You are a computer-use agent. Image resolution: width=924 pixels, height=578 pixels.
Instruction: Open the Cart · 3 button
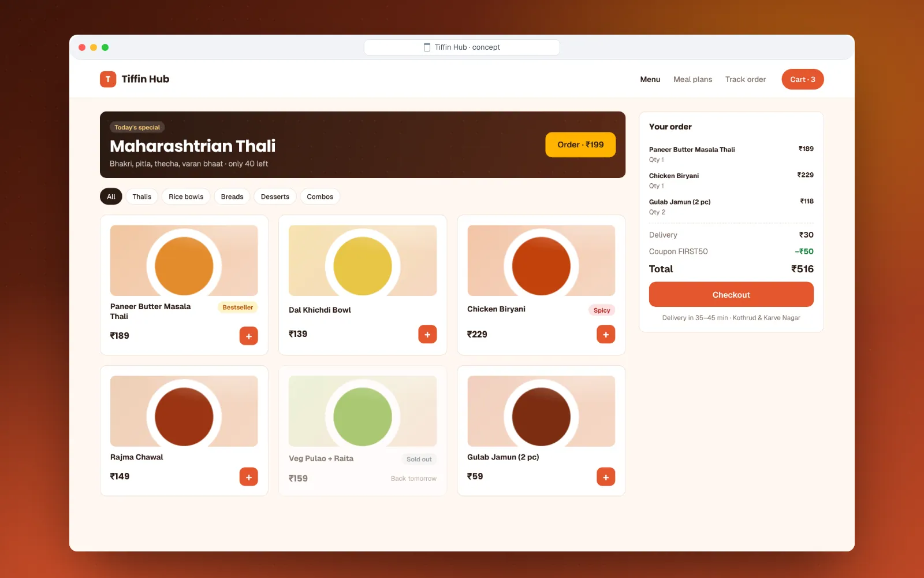point(803,79)
